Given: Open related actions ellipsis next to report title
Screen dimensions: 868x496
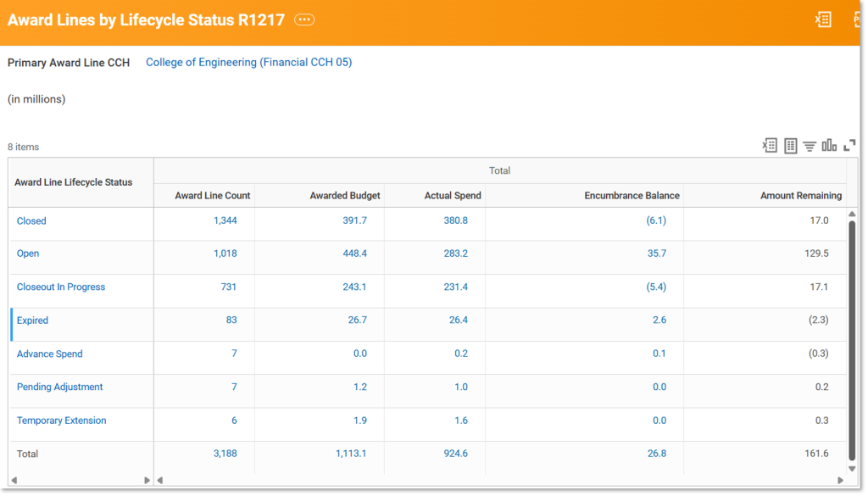Looking at the screenshot, I should (303, 19).
